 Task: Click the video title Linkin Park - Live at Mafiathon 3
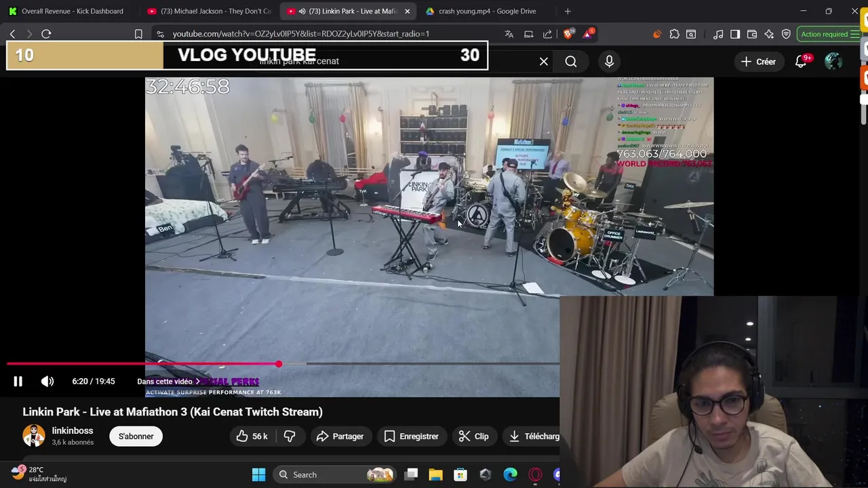coord(172,412)
